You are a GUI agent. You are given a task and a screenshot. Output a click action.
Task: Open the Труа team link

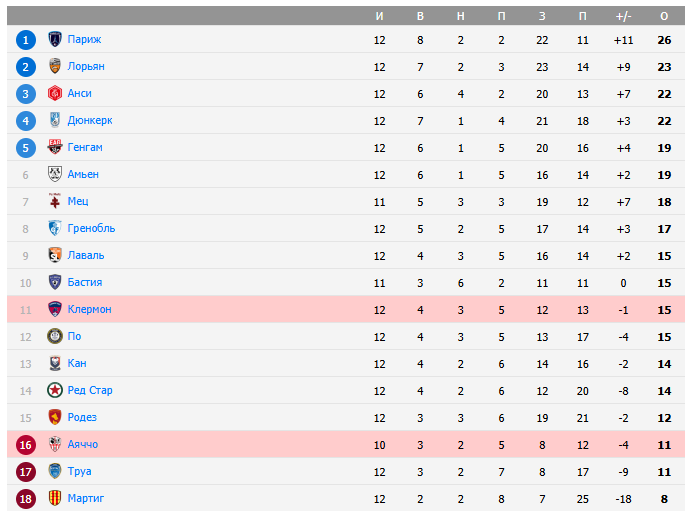(80, 471)
